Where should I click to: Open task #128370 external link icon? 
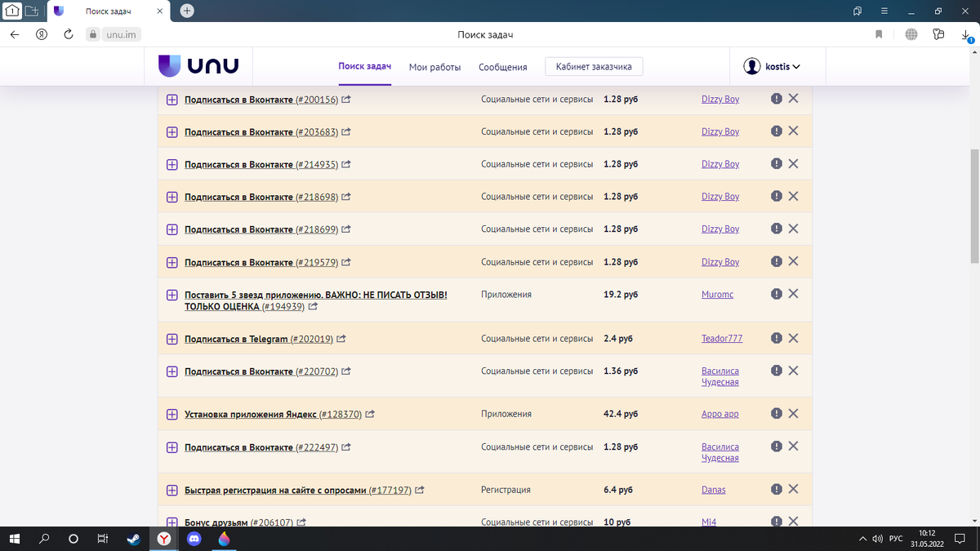(370, 415)
